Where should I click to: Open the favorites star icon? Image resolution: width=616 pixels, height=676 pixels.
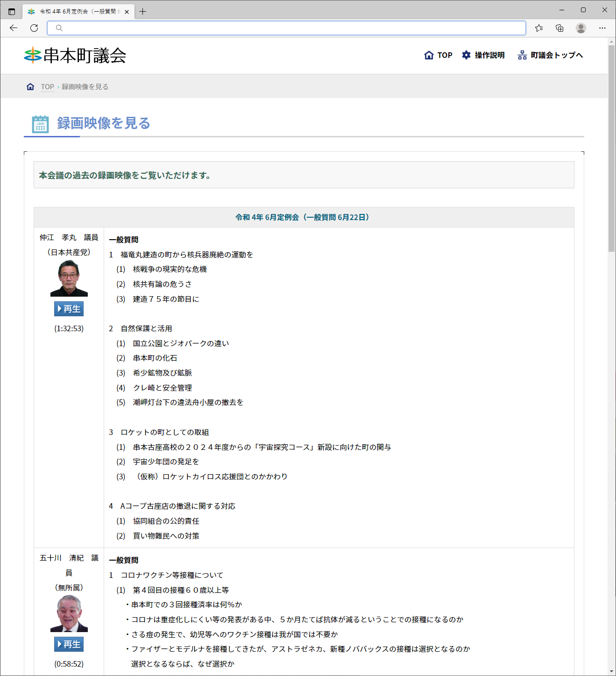click(x=539, y=28)
